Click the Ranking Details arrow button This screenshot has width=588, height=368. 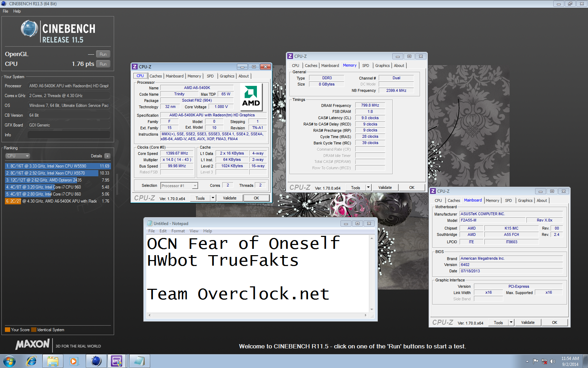pos(107,156)
